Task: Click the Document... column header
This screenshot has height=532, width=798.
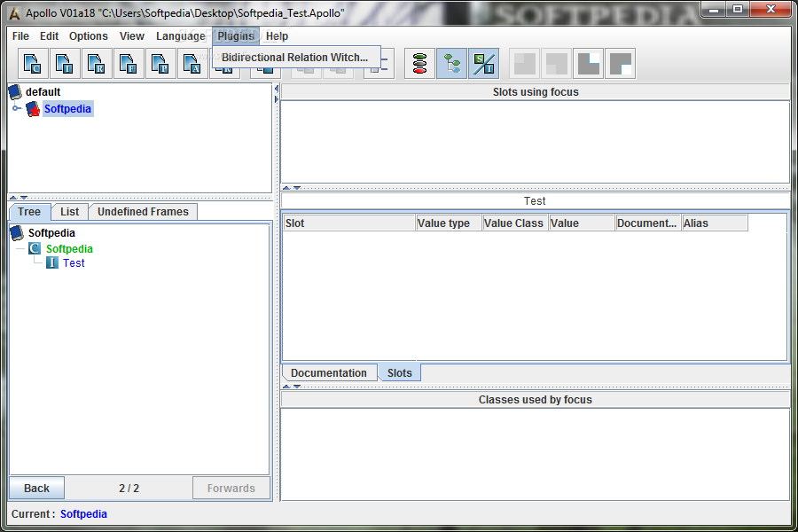Action: click(648, 223)
